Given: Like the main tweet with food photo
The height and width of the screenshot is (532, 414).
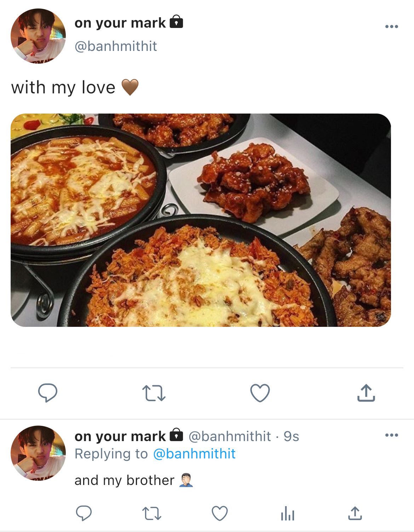Looking at the screenshot, I should pyautogui.click(x=260, y=393).
